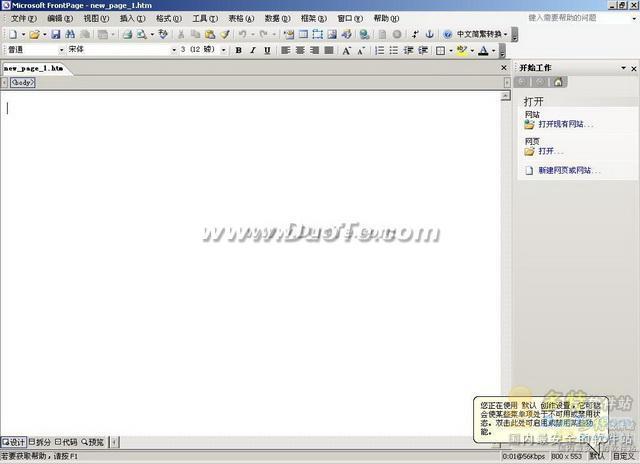Screen dimensions: 640x464
Task: Toggle align left for the paragraph
Action: point(286,50)
